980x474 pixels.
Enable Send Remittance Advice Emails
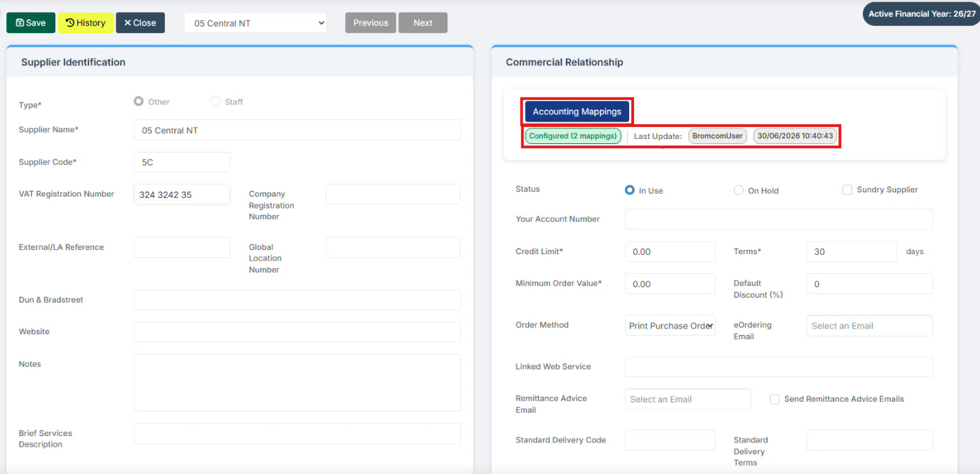[774, 399]
